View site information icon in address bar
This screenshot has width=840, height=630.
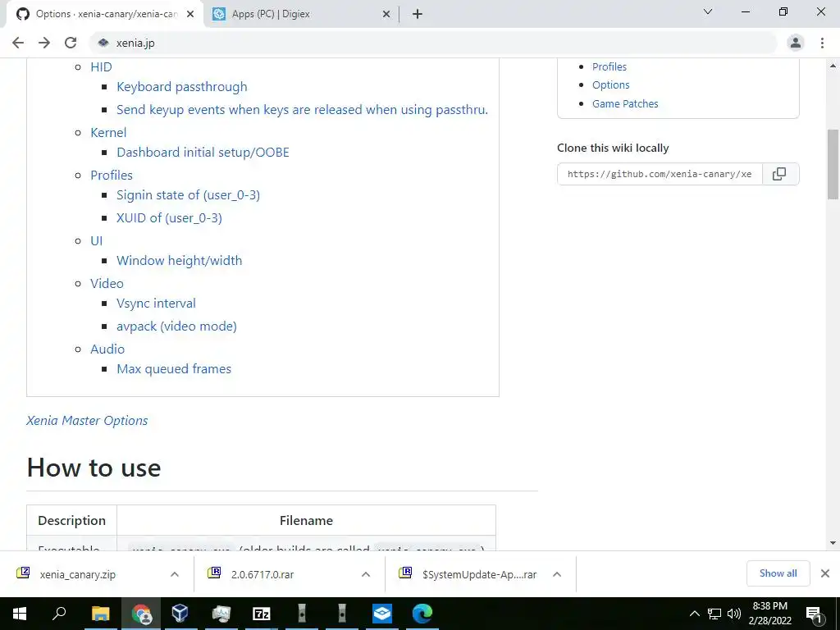coord(103,43)
